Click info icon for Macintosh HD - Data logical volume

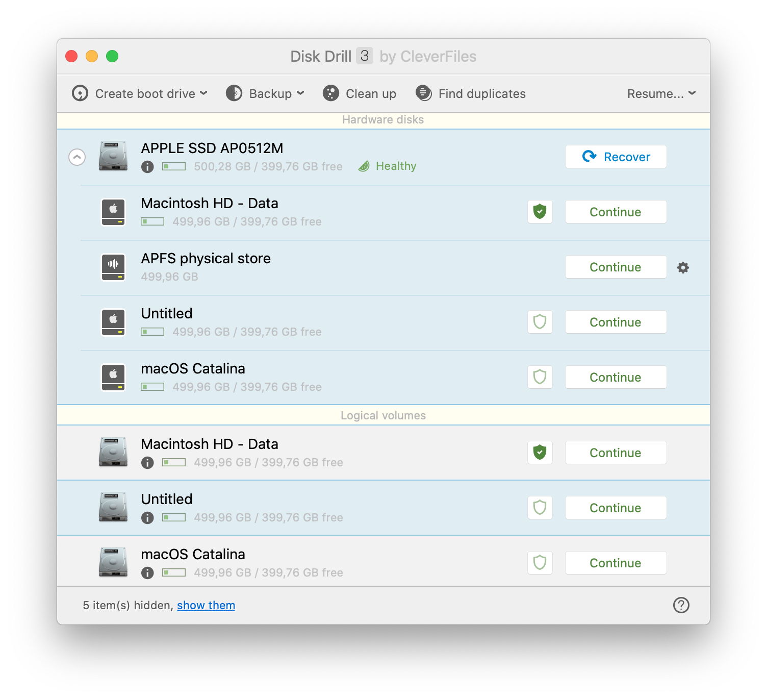pyautogui.click(x=147, y=463)
